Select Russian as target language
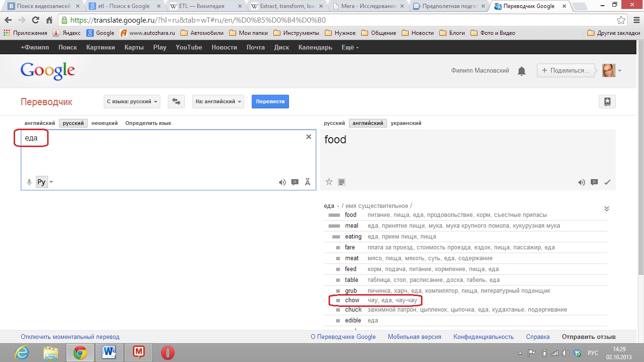644x362 pixels. point(334,123)
